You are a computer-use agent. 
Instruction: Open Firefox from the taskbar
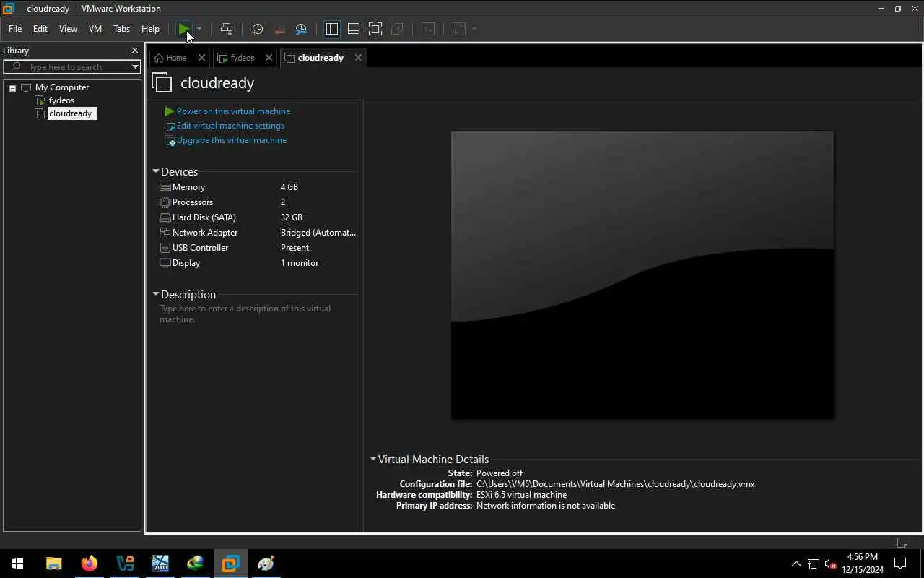click(x=89, y=564)
